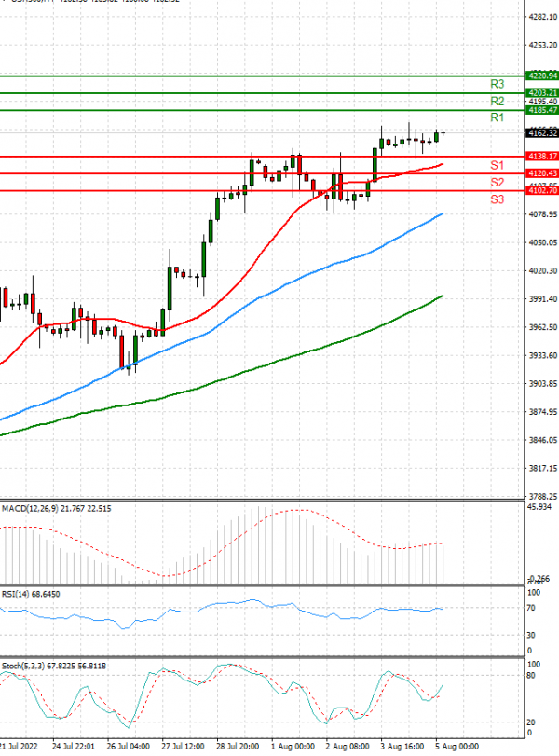
Task: Click the 45.934 MACD scale value
Action: click(539, 507)
